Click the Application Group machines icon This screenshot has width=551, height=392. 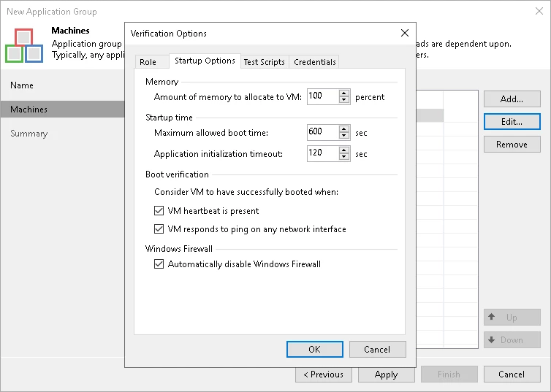pos(23,45)
